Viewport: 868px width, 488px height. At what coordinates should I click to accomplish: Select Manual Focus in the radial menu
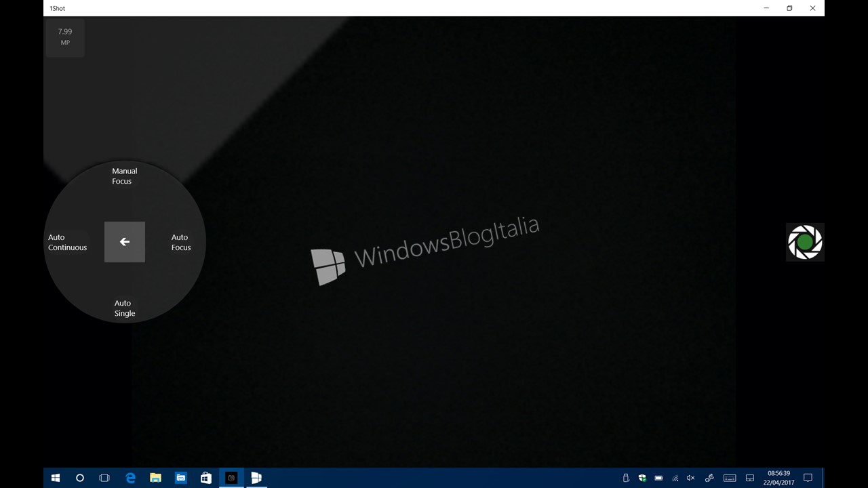pos(124,176)
